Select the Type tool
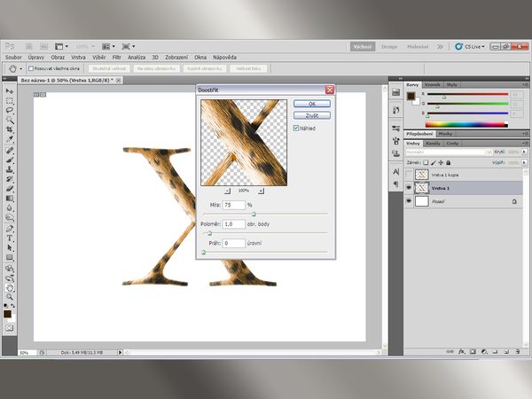 10,239
